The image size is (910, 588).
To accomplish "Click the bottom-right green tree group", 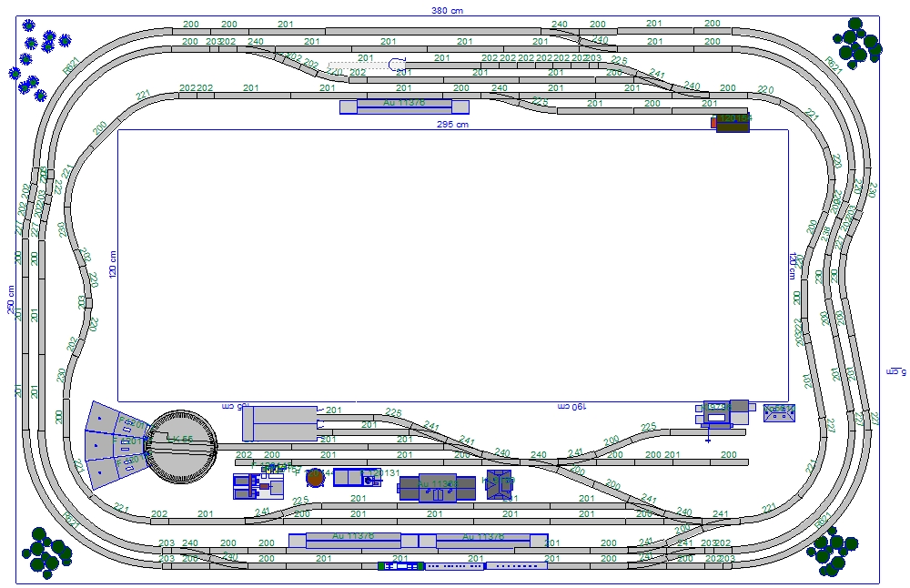I will 833,552.
